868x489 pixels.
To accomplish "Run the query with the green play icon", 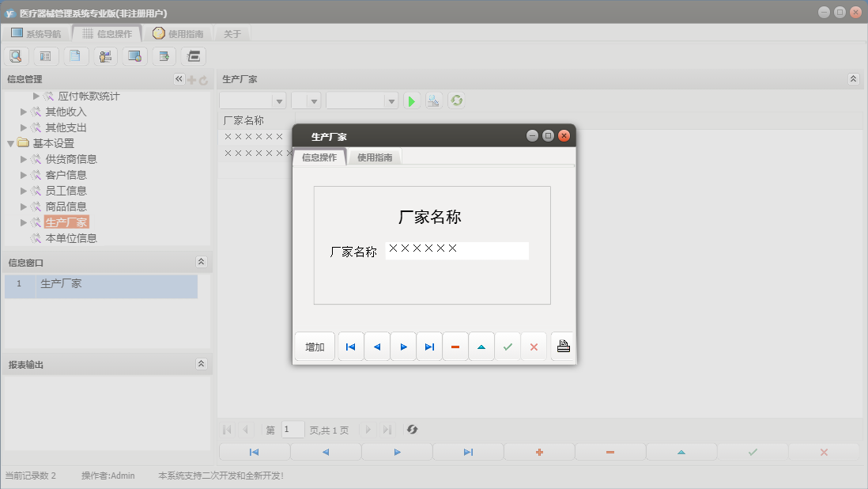I will tap(411, 100).
